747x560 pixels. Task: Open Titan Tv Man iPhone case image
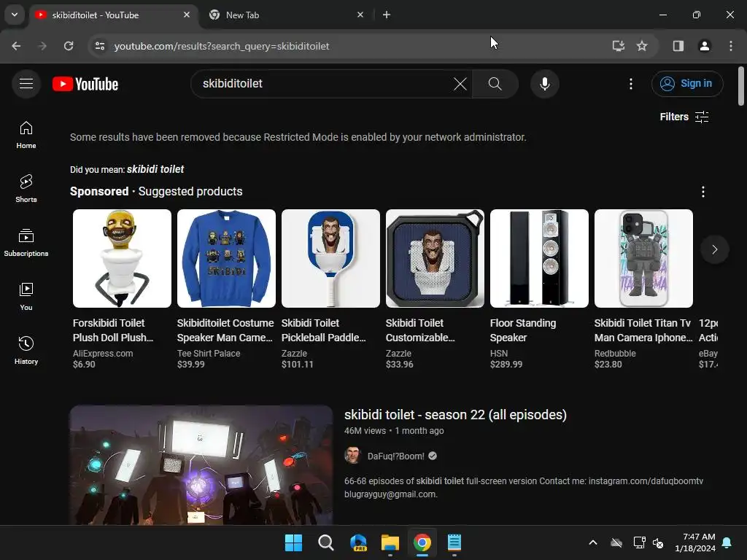643,259
